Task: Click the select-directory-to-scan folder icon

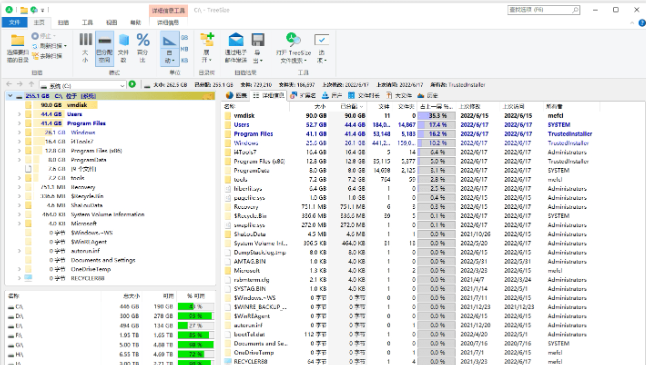Action: (17, 41)
